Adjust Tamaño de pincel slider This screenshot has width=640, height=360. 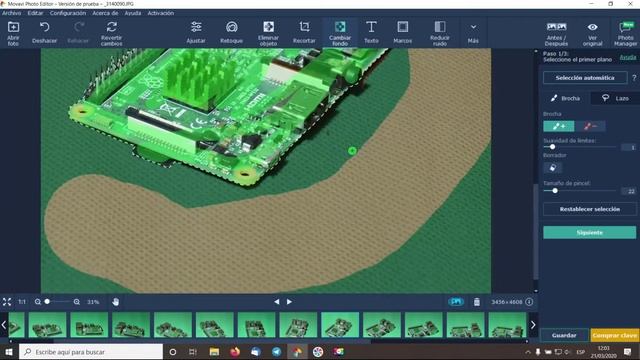click(x=555, y=191)
